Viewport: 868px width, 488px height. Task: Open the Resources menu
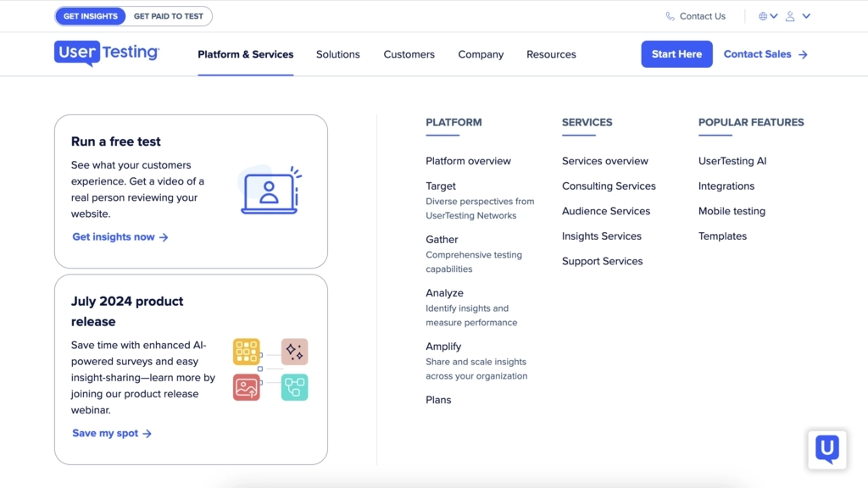551,54
